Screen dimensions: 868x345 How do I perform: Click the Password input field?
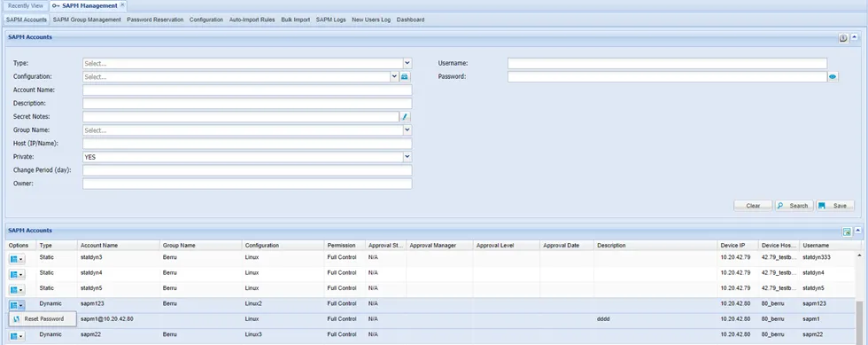668,76
